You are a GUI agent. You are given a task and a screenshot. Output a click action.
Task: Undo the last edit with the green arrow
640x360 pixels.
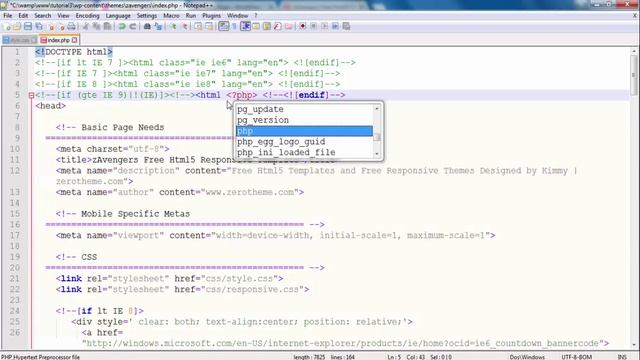pos(122,27)
